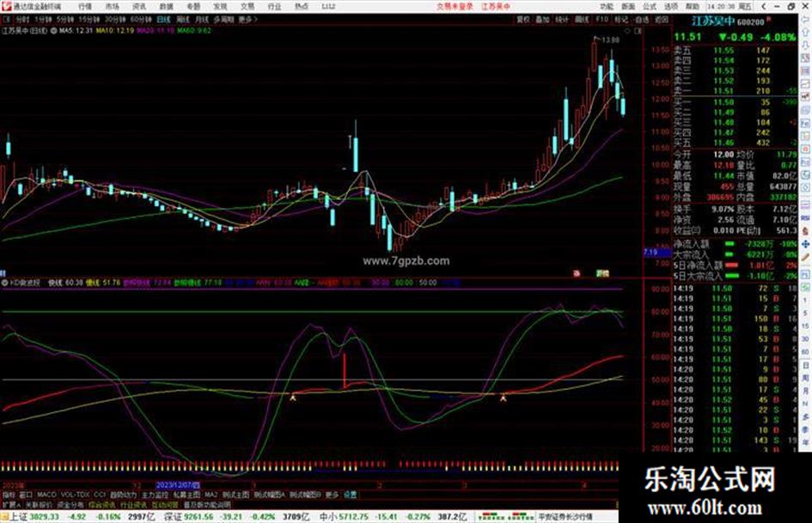Select the 主力监控 indicator tab
The width and height of the screenshot is (812, 523).
pyautogui.click(x=155, y=495)
